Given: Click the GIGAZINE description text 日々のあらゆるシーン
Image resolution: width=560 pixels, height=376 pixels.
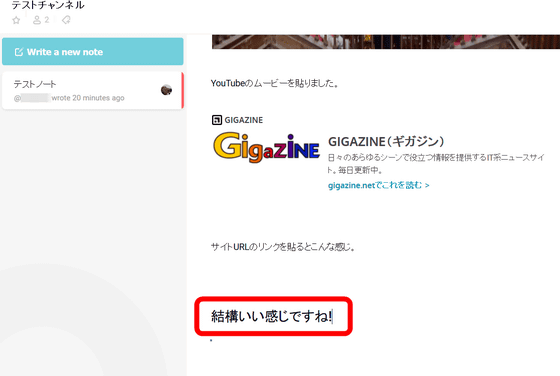Looking at the screenshot, I should 436,163.
